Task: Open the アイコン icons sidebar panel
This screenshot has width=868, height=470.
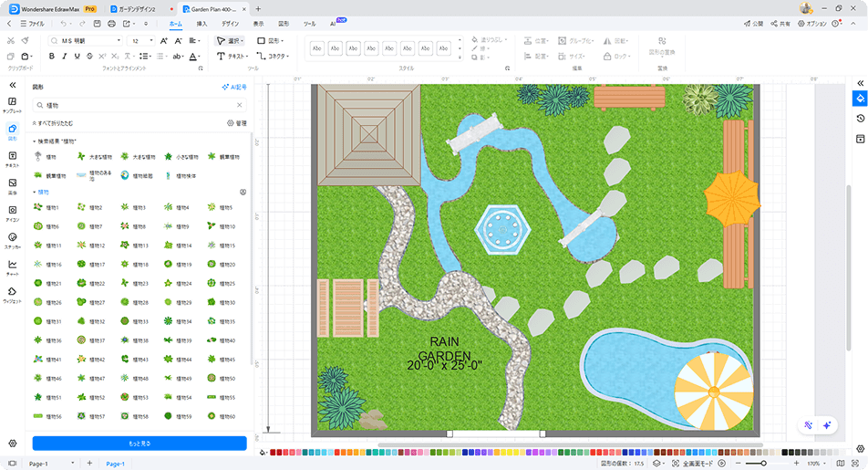Action: coord(12,213)
